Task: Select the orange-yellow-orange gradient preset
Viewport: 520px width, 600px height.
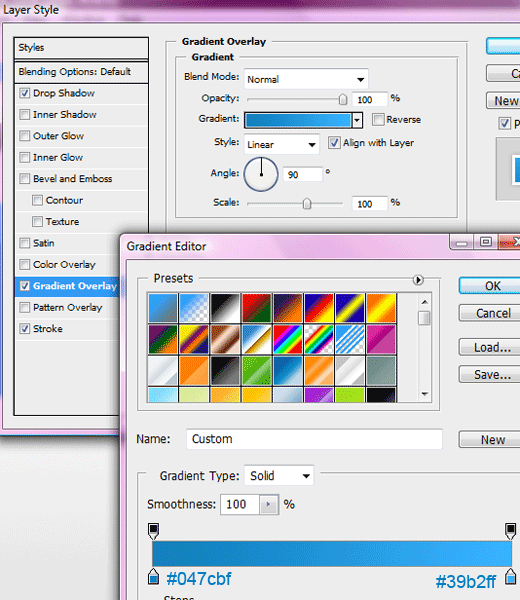Action: (381, 308)
